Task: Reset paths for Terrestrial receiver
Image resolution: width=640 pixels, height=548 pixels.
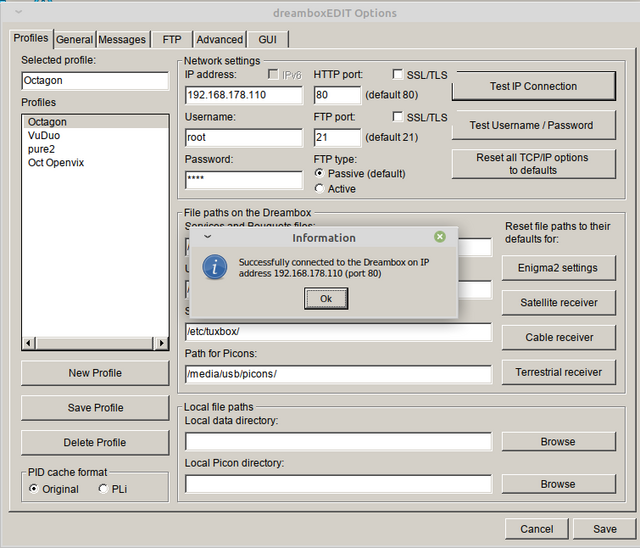Action: click(x=558, y=372)
